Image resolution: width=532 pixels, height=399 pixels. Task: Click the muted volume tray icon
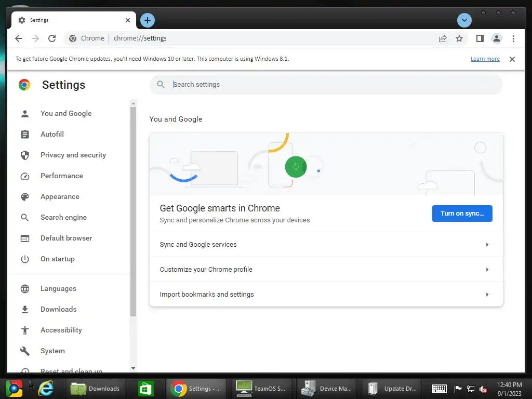pos(483,389)
